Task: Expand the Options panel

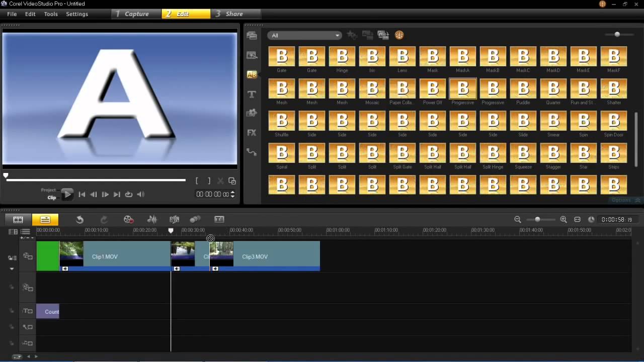Action: click(626, 200)
